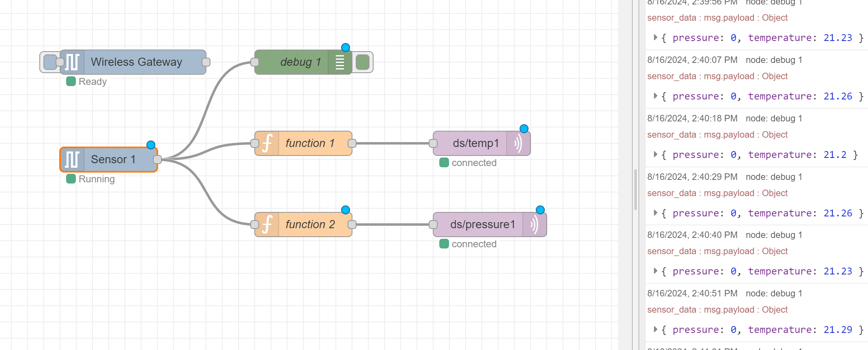Expand the payload with temperature 21.29
This screenshot has width=868, height=350.
click(655, 329)
